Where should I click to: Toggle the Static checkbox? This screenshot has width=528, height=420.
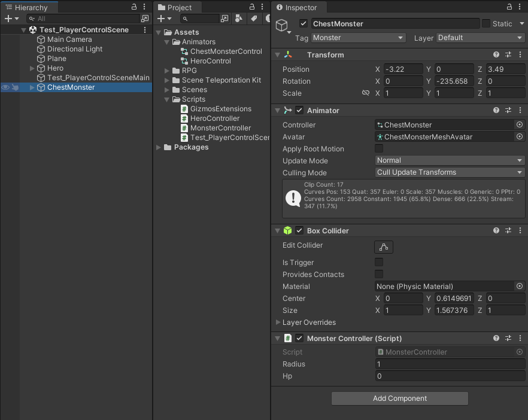tap(486, 23)
